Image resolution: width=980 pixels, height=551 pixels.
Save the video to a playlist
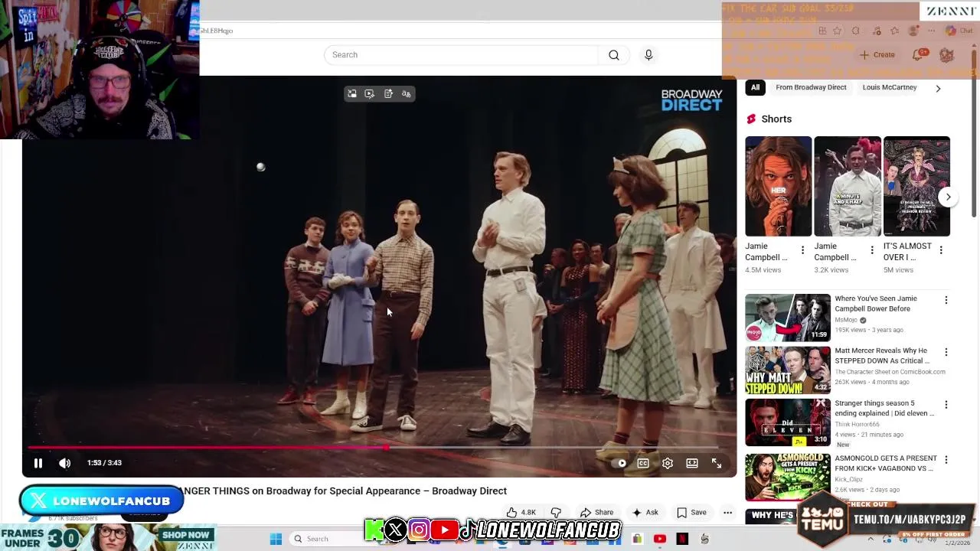[691, 513]
